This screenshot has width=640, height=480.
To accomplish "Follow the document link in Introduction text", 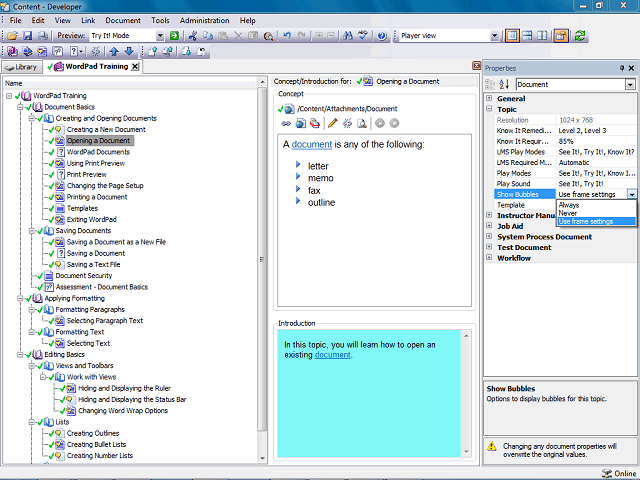I will click(x=332, y=355).
